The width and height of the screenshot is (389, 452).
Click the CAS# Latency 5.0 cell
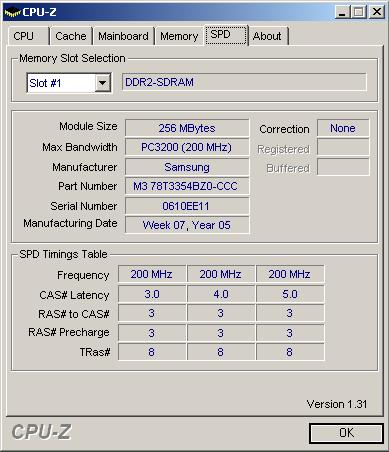point(290,294)
